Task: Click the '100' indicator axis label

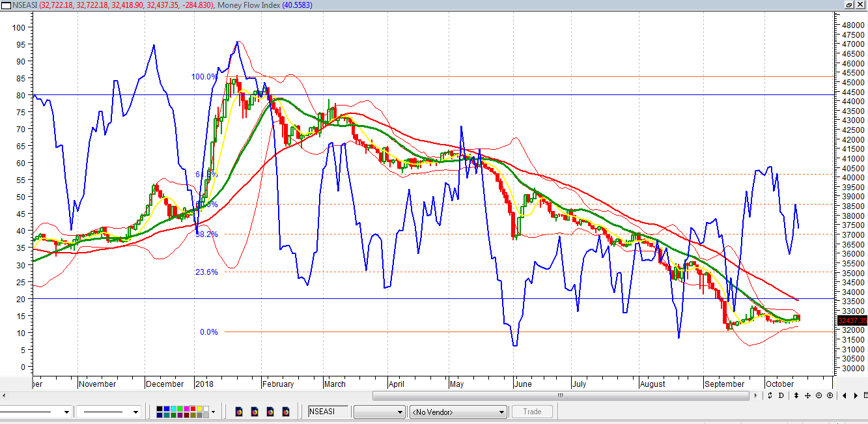Action: (18, 27)
